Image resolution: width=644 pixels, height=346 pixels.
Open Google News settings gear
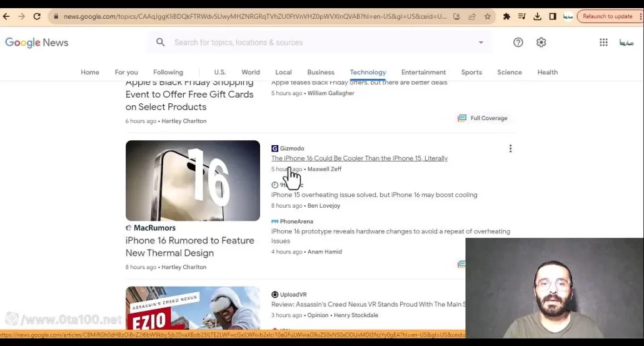(541, 43)
